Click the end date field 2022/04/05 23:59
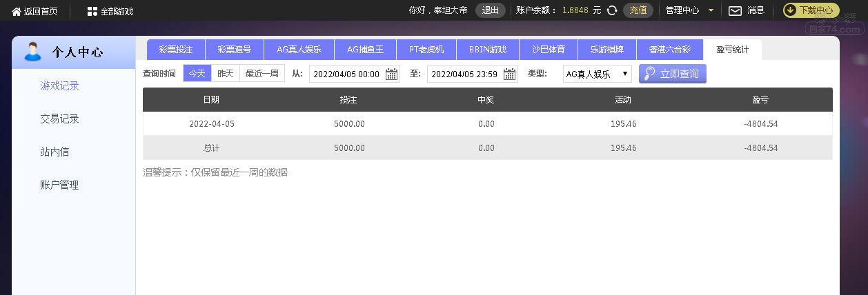The width and height of the screenshot is (868, 295). point(473,74)
